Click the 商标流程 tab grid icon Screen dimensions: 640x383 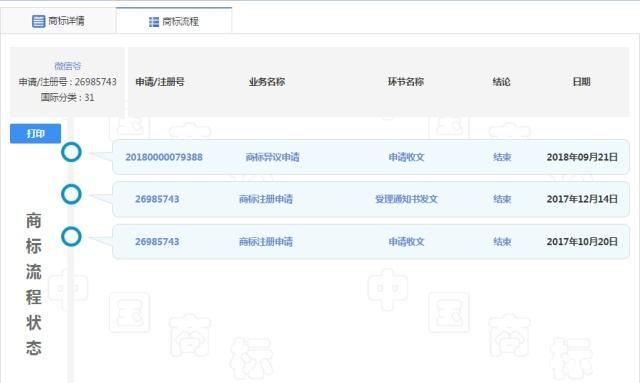pos(154,22)
